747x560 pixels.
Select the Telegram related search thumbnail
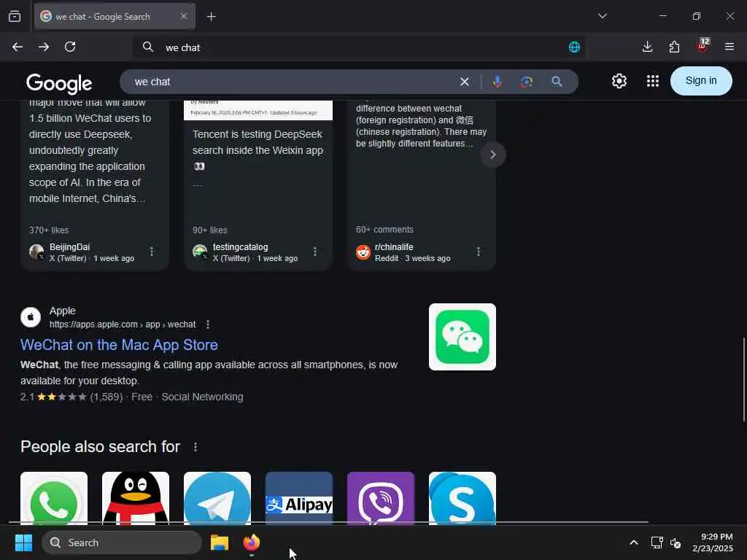pos(217,499)
